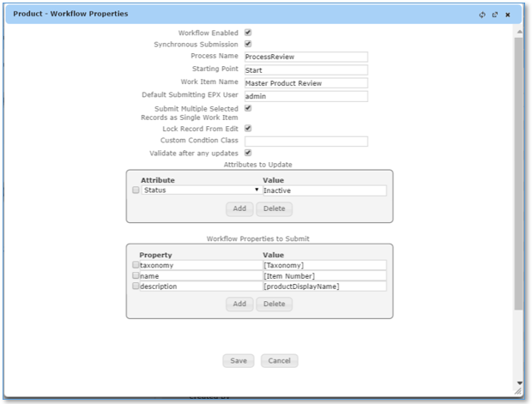The width and height of the screenshot is (532, 404).
Task: Select the description property row checkbox
Action: (136, 286)
